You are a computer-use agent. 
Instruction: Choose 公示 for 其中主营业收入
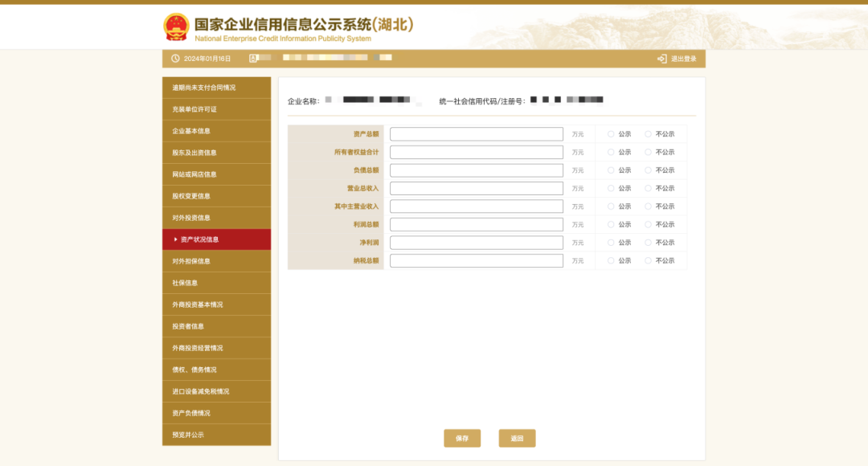point(611,206)
